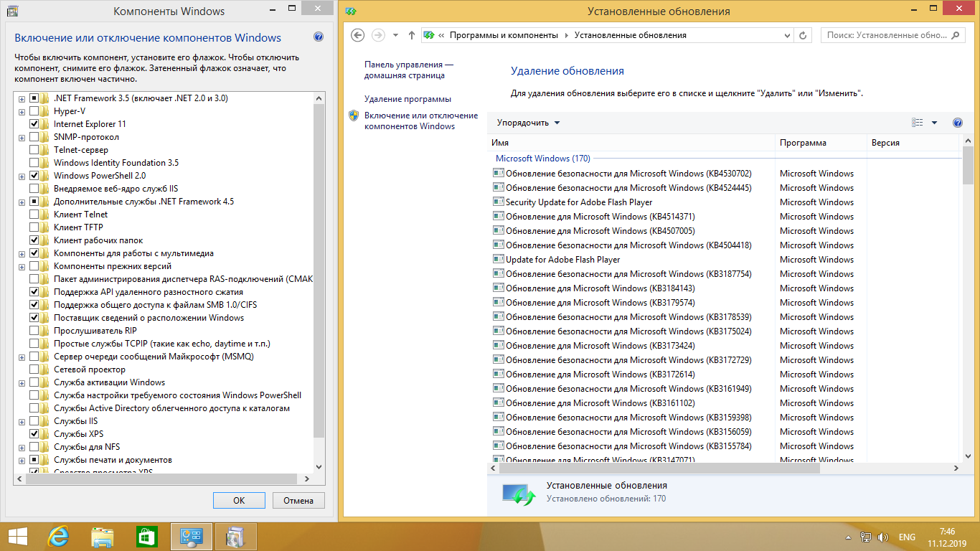The height and width of the screenshot is (551, 980).
Task: Uncheck Internet Explorer 11 checkbox
Action: pos(34,124)
